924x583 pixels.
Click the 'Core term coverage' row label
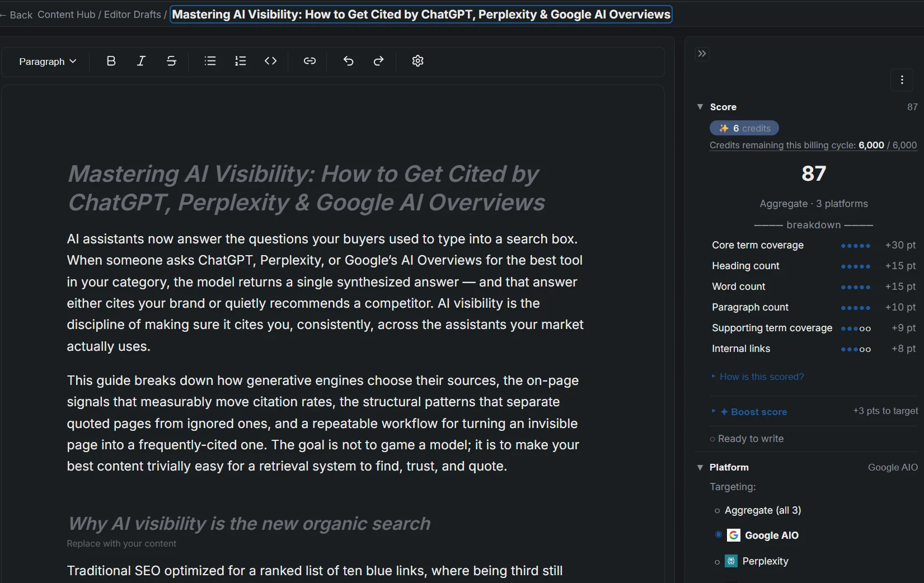click(758, 245)
